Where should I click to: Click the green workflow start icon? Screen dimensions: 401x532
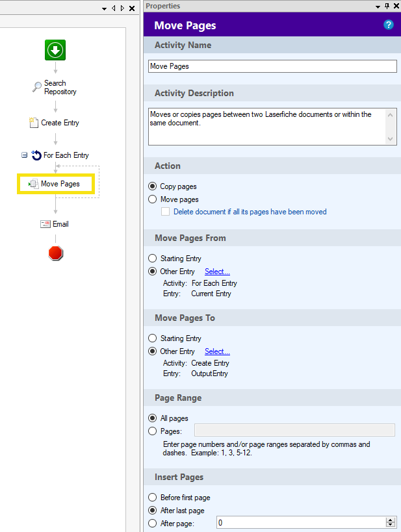(x=55, y=50)
